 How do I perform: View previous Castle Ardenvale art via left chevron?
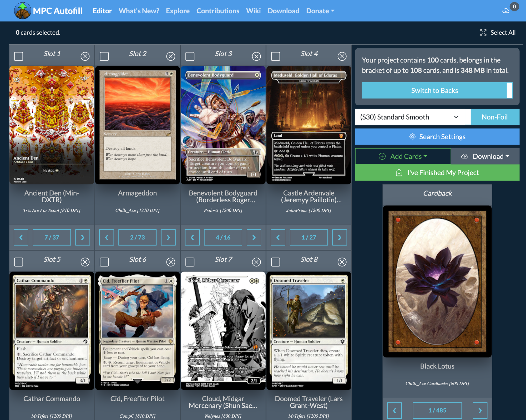point(278,237)
